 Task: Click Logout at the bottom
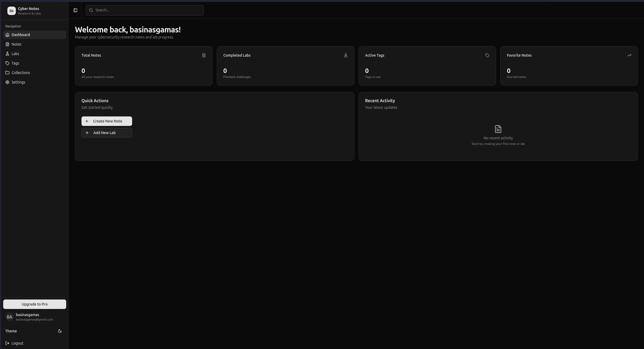point(17,343)
